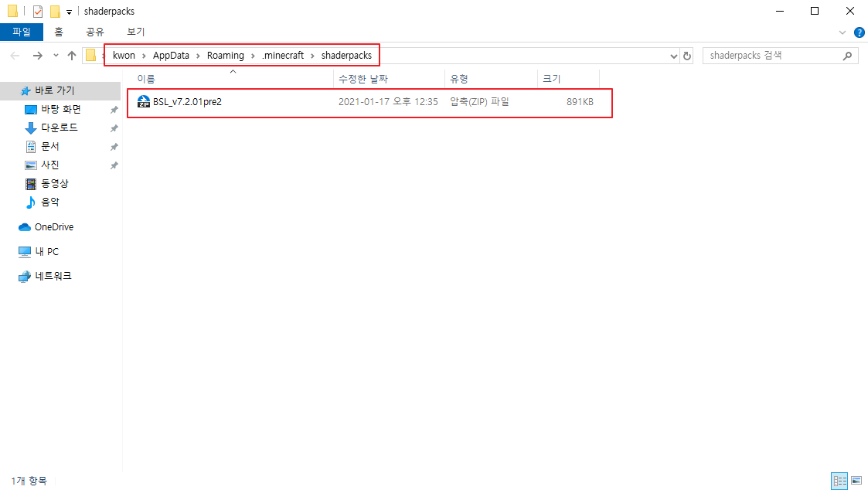Click the title bar new folder icon
Screen dimensions: 868x490
(55, 11)
